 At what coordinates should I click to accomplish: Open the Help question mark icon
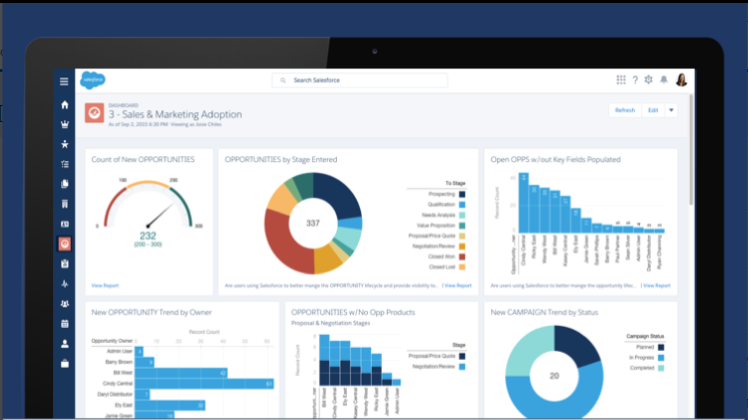tap(635, 80)
